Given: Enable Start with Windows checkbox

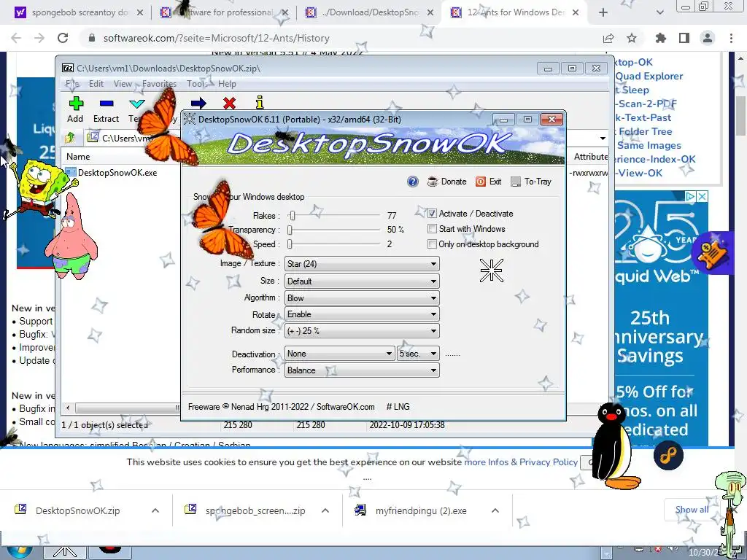Looking at the screenshot, I should (x=432, y=229).
